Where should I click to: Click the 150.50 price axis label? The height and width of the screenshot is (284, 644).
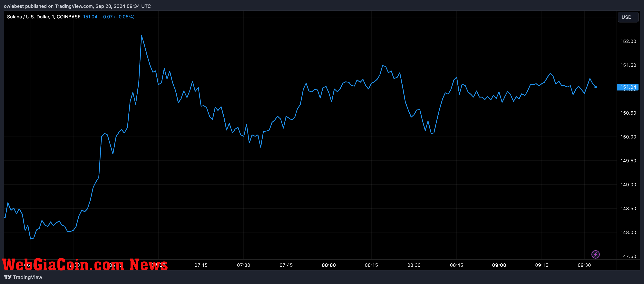(628, 113)
